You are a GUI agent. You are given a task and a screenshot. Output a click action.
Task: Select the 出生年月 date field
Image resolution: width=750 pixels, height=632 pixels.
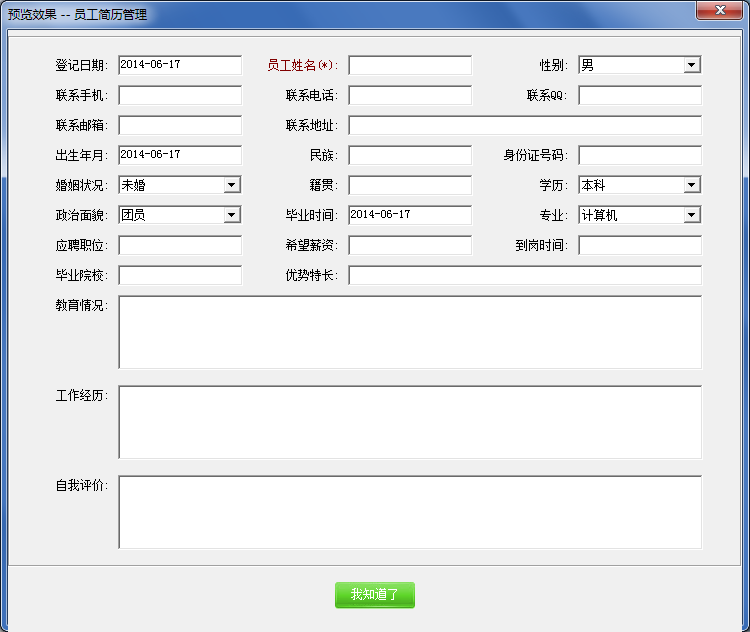click(x=180, y=155)
